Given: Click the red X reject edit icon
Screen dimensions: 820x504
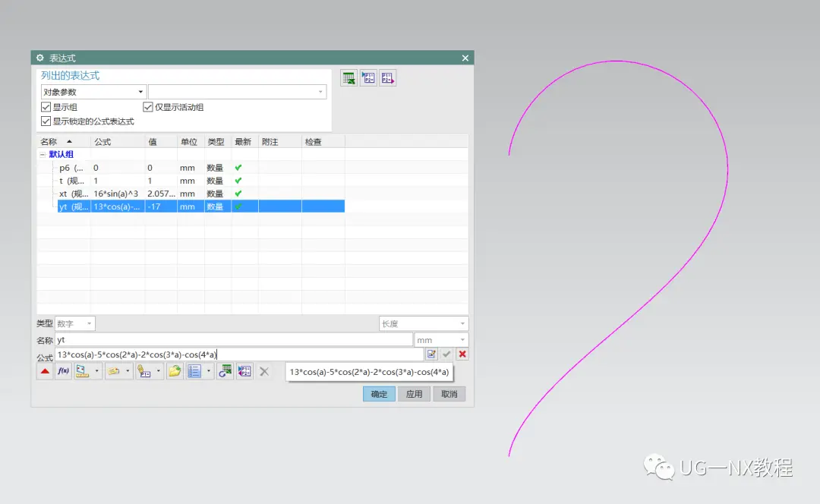Looking at the screenshot, I should pyautogui.click(x=462, y=354).
